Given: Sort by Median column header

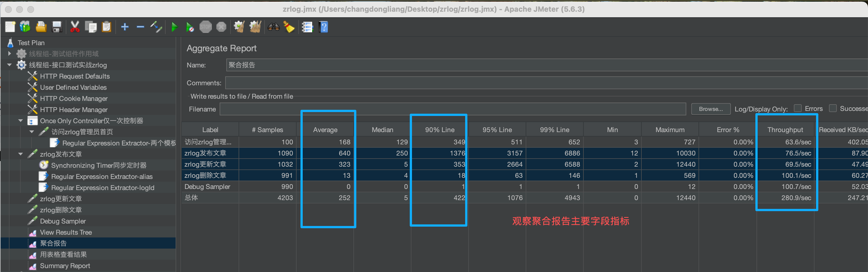Looking at the screenshot, I should (382, 130).
